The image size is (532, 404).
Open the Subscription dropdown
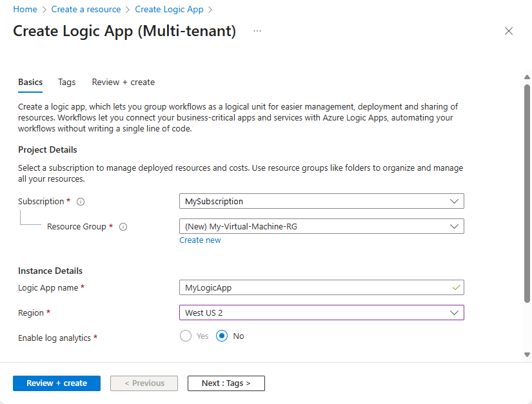(321, 201)
